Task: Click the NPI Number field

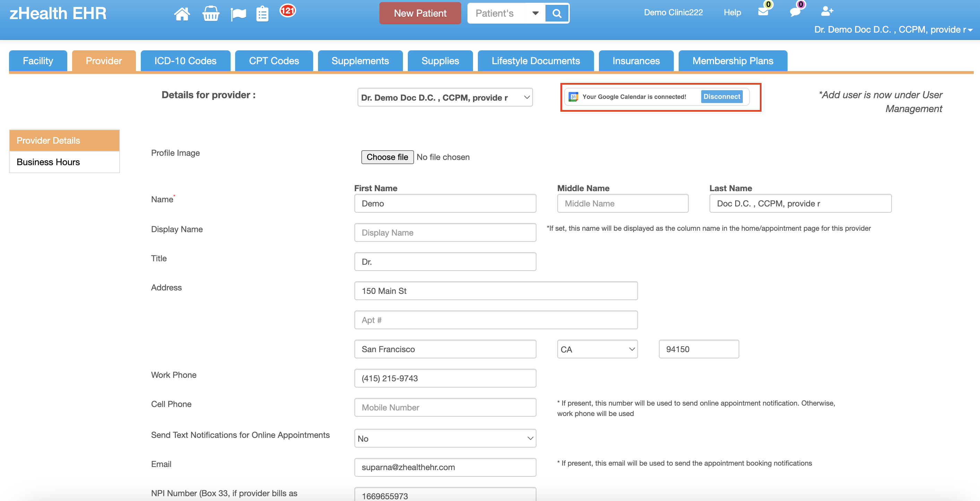Action: click(x=445, y=495)
